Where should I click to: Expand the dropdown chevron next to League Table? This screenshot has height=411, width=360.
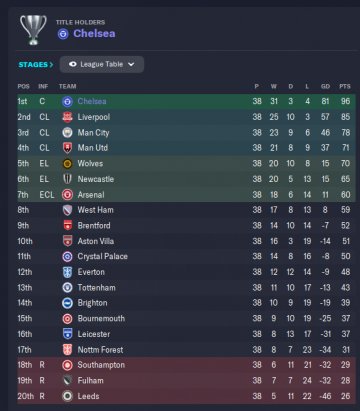(131, 64)
